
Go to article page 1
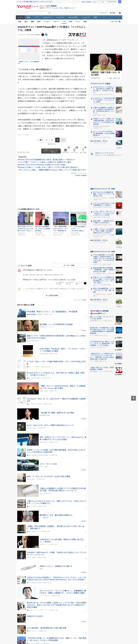pos(46,140)
